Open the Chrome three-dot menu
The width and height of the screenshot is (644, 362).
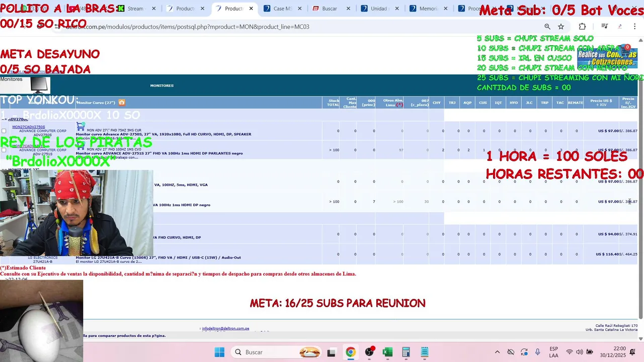click(x=635, y=27)
